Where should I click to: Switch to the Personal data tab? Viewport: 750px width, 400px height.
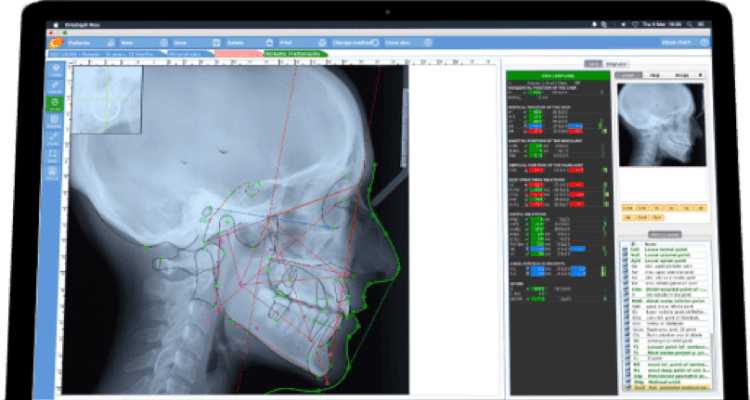188,54
